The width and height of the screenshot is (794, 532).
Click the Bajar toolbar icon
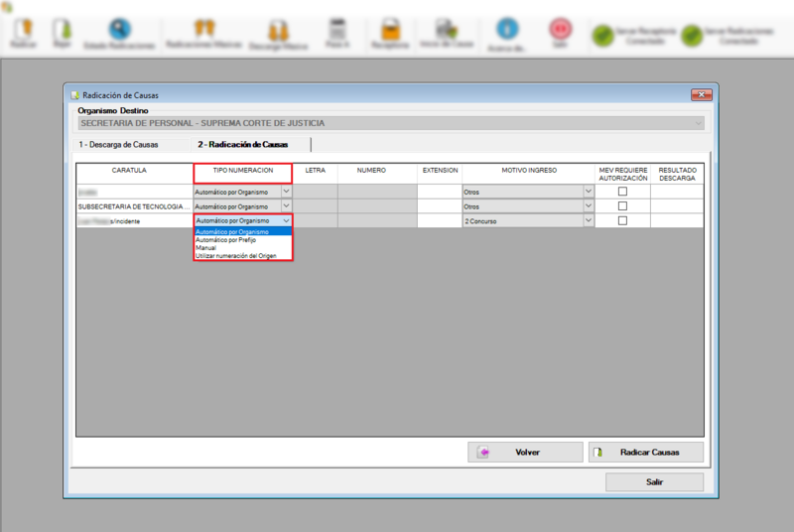(x=63, y=30)
